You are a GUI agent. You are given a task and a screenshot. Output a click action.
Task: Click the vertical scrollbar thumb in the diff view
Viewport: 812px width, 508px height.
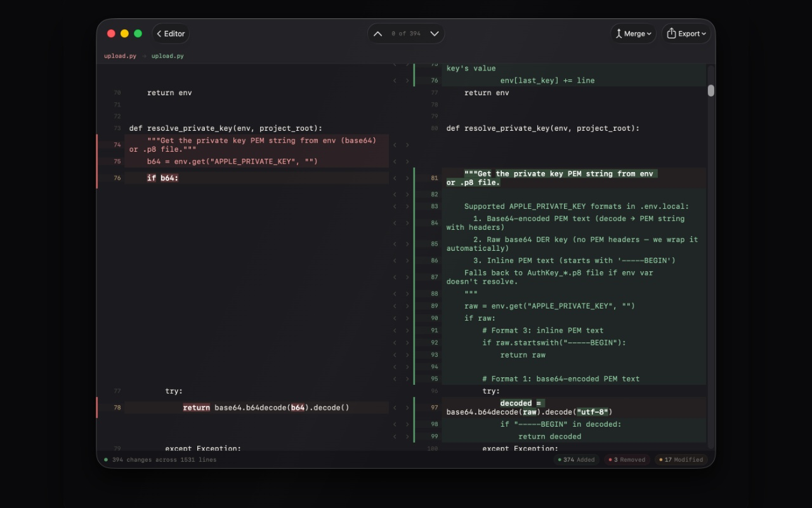[x=711, y=91]
